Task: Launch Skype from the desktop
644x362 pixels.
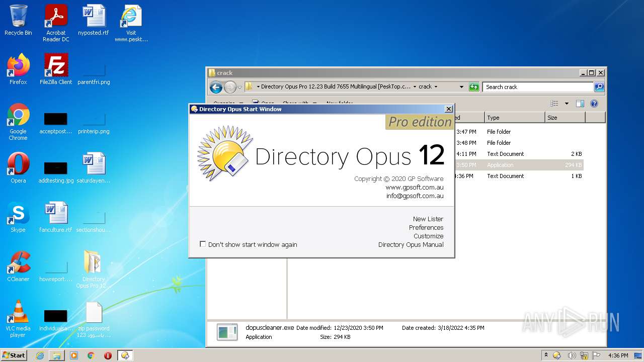Action: point(18,217)
